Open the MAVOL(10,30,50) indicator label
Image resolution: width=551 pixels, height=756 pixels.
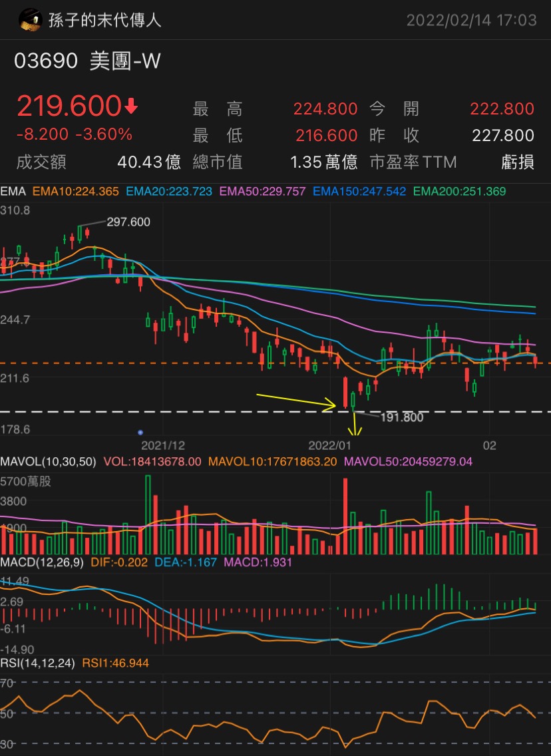(x=48, y=461)
